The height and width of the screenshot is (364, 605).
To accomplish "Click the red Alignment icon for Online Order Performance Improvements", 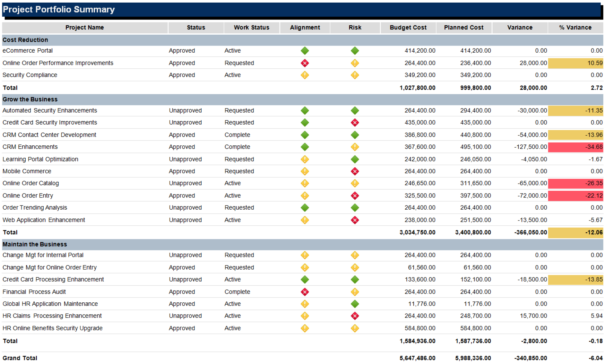I will 305,63.
